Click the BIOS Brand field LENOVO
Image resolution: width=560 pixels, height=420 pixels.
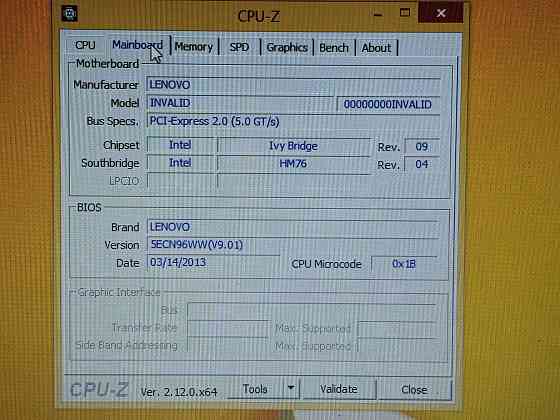point(293,227)
